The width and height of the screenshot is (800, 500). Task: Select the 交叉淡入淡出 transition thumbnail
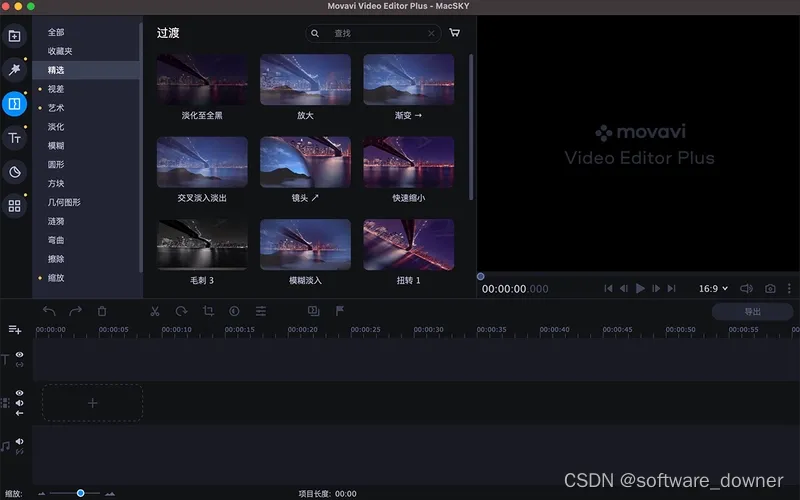point(202,162)
